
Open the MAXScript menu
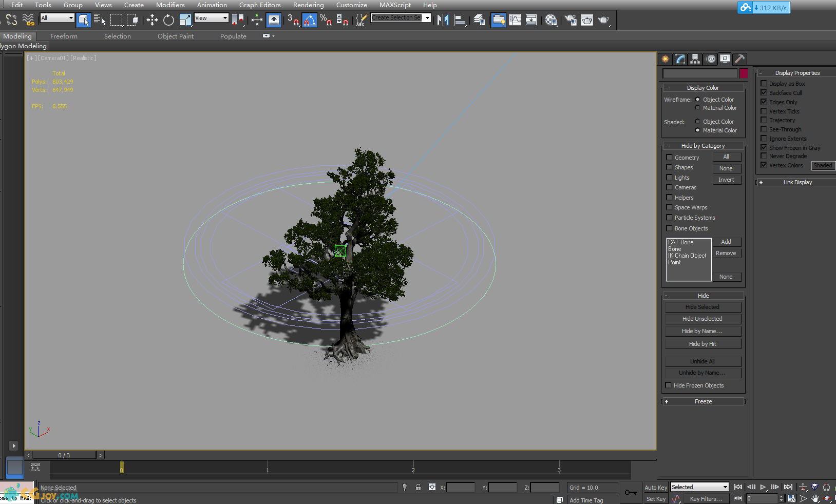click(395, 5)
